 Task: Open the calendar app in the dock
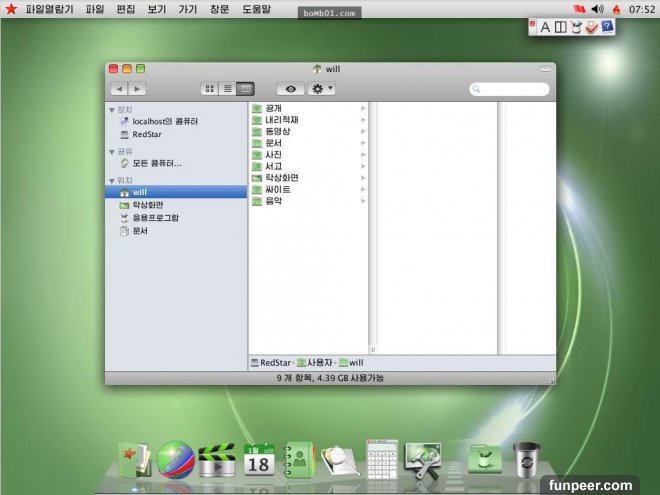coord(259,461)
